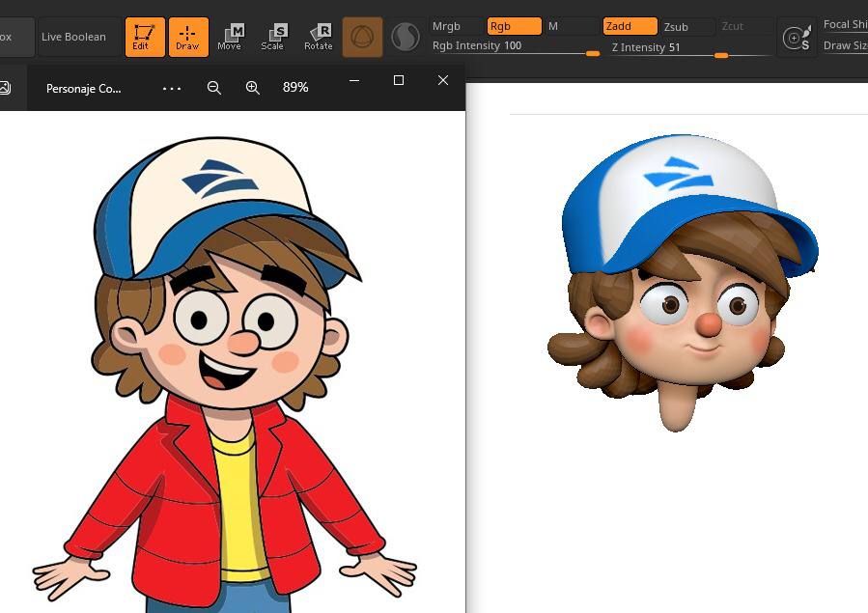Click the symmetry brush icon with S

point(797,38)
